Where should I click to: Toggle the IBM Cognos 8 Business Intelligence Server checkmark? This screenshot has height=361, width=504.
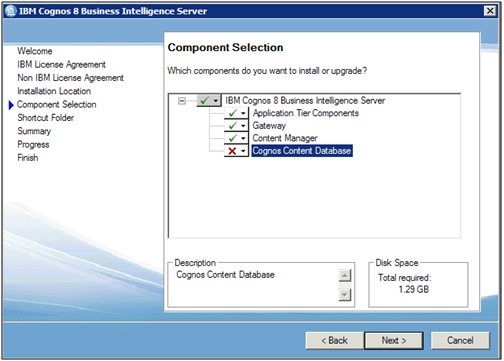205,100
